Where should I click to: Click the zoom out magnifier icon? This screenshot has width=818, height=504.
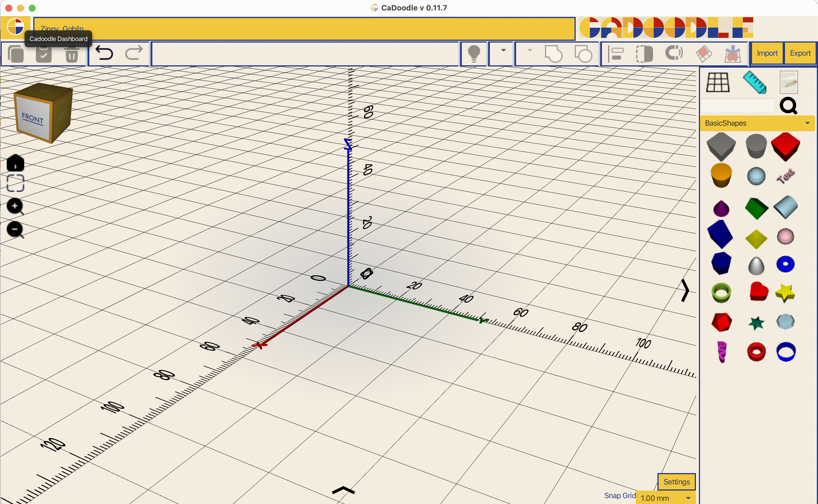tap(15, 230)
